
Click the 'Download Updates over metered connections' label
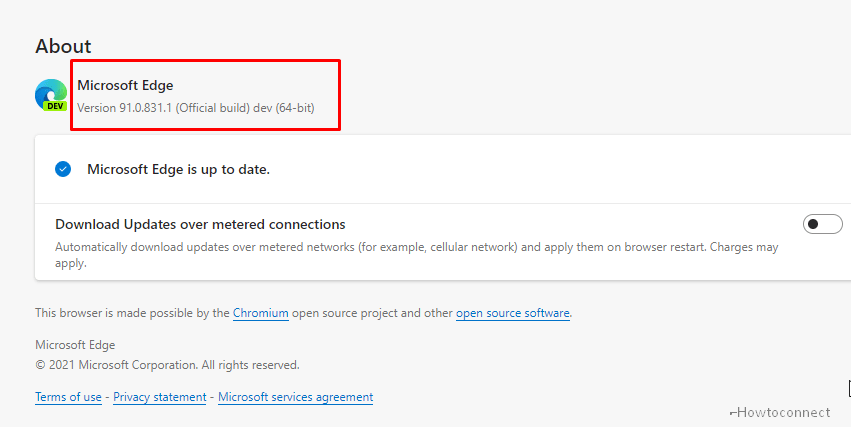pyautogui.click(x=200, y=224)
